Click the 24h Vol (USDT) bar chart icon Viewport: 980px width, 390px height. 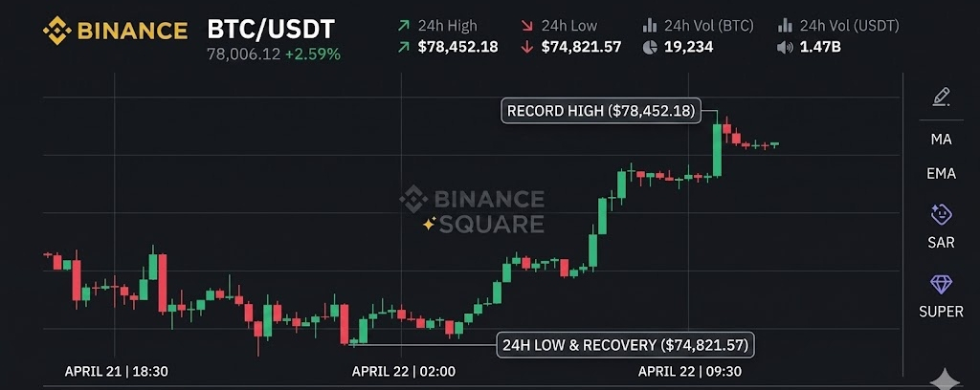tap(785, 26)
